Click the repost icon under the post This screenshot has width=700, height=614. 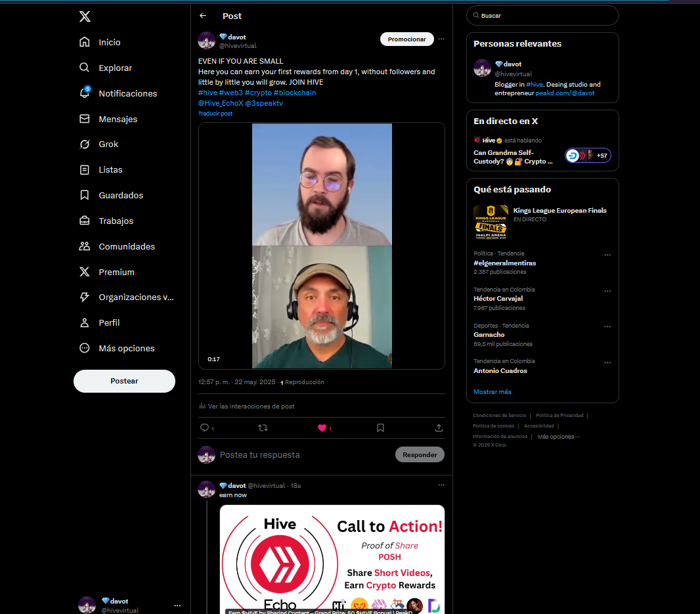click(x=263, y=428)
